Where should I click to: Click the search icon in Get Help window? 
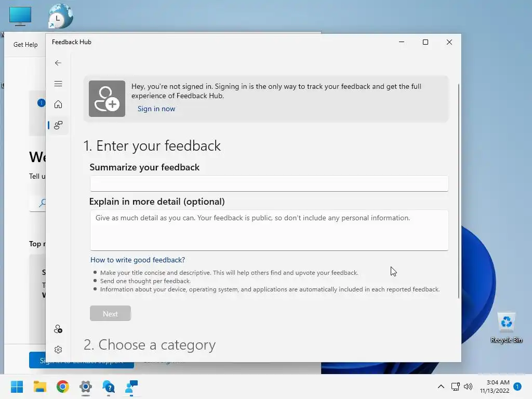tap(43, 203)
